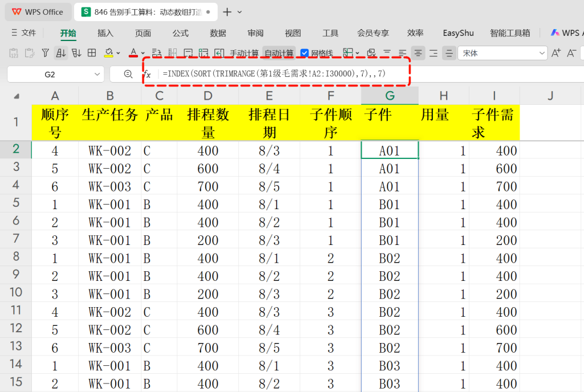584x392 pixels.
Task: Open the 公式 ribbon tab
Action: tap(180, 33)
